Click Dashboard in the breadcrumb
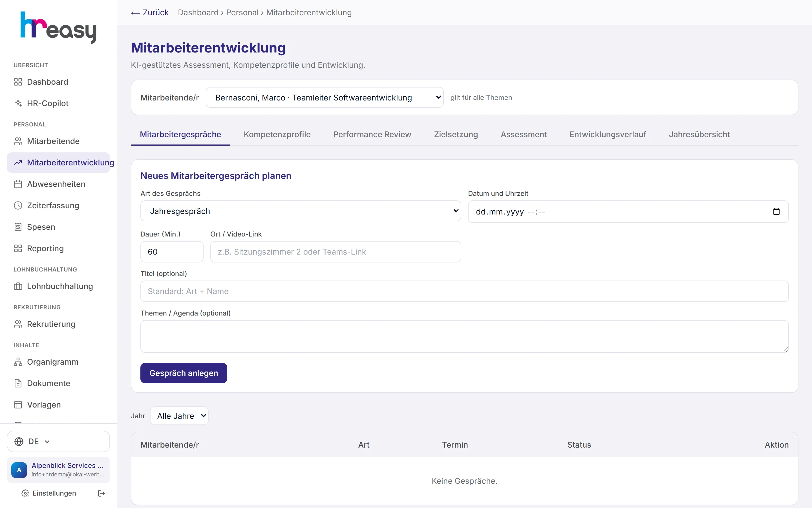812x508 pixels. point(198,13)
